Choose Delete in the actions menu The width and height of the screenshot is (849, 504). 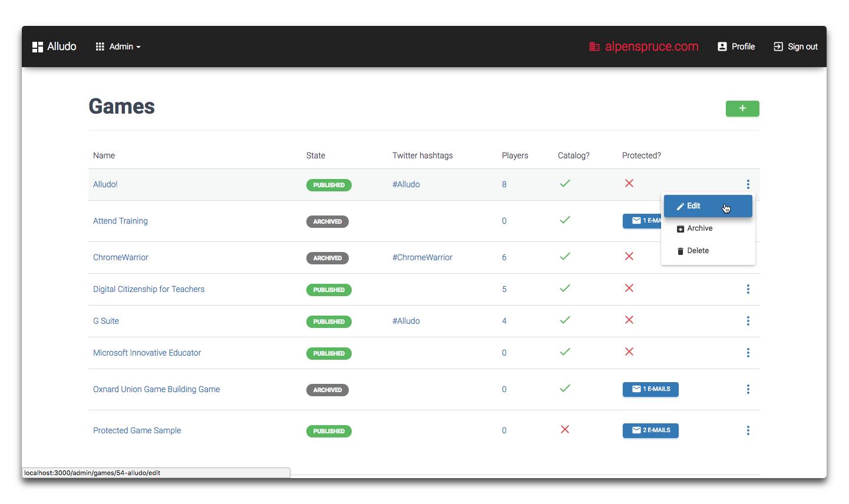click(x=708, y=251)
